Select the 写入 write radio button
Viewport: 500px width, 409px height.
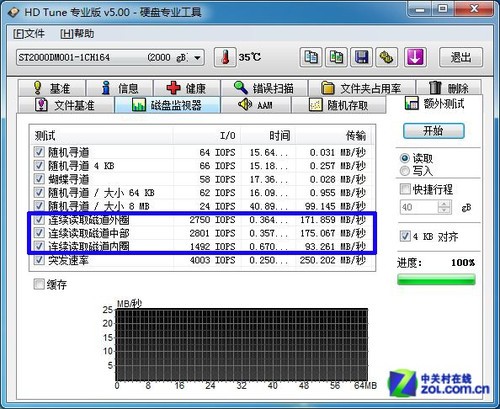pos(405,171)
